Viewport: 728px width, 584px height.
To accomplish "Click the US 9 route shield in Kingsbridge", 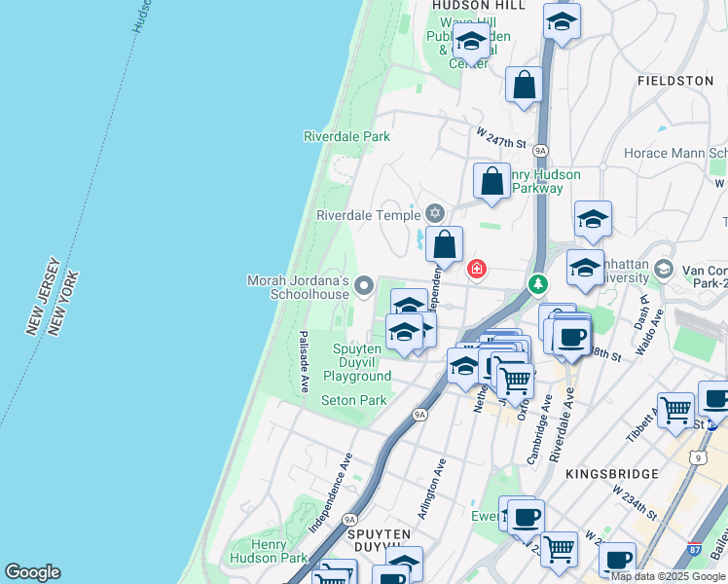I will (x=698, y=458).
